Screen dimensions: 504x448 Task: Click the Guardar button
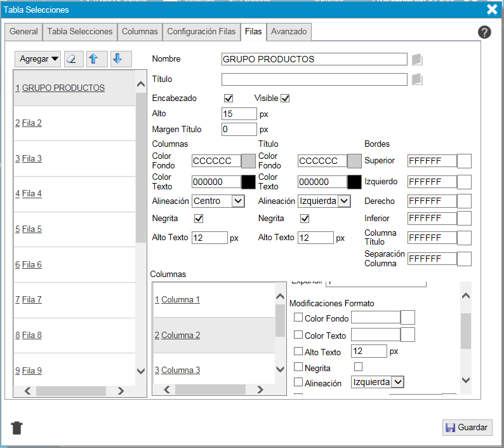click(467, 428)
